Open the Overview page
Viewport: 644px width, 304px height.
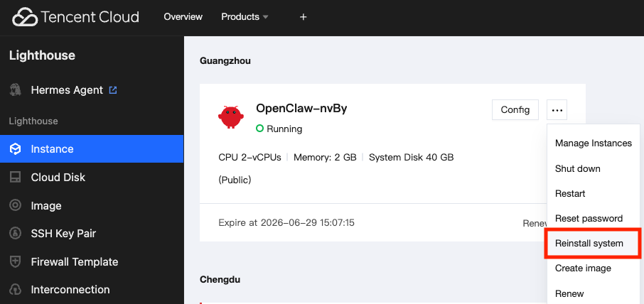coord(183,17)
